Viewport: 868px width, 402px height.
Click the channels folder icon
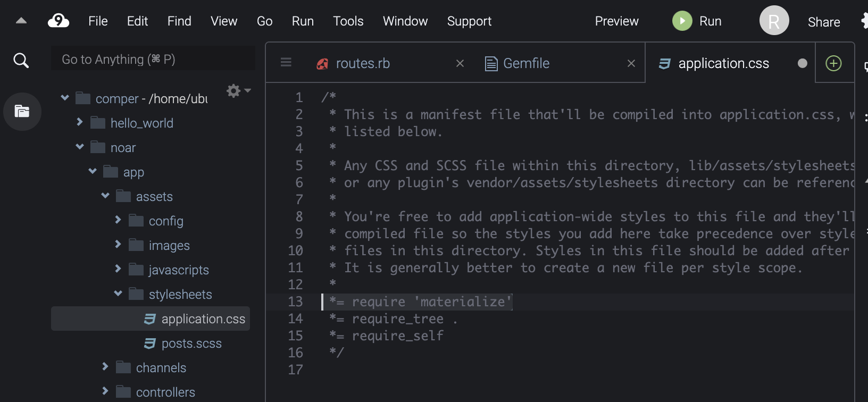(x=123, y=367)
